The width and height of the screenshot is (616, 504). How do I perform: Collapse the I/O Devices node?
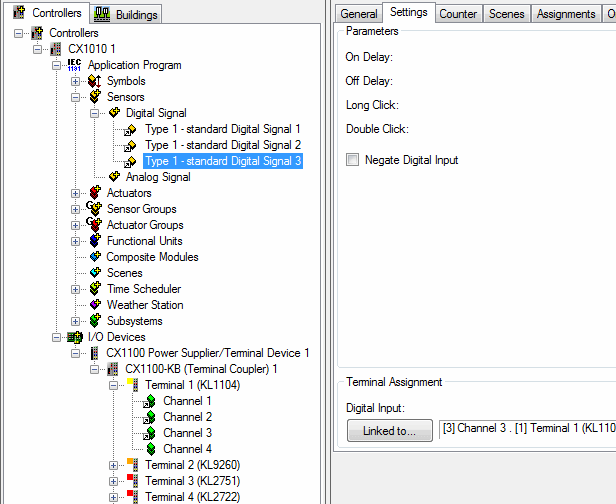pos(57,337)
